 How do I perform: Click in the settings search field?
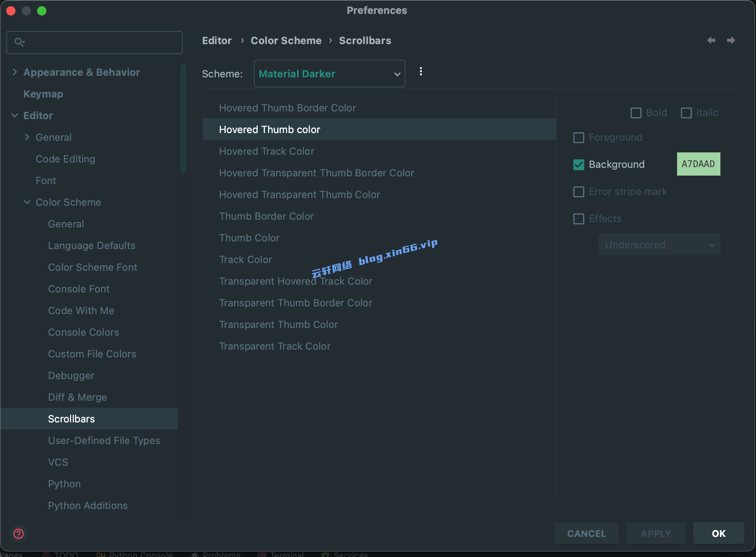[x=94, y=43]
